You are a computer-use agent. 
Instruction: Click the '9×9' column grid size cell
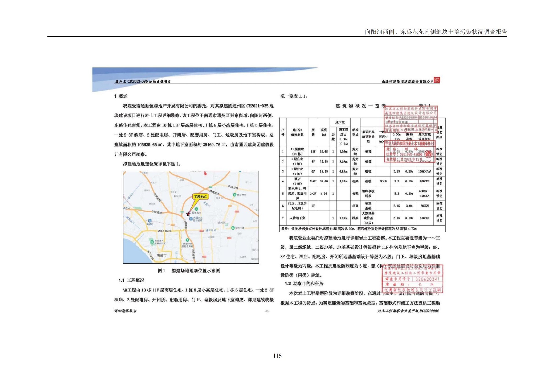383,181
